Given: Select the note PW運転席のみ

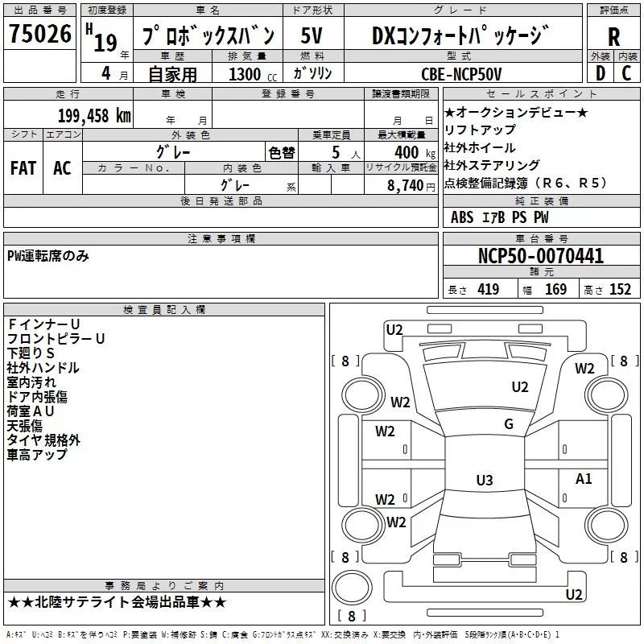Looking at the screenshot, I should pos(48,256).
